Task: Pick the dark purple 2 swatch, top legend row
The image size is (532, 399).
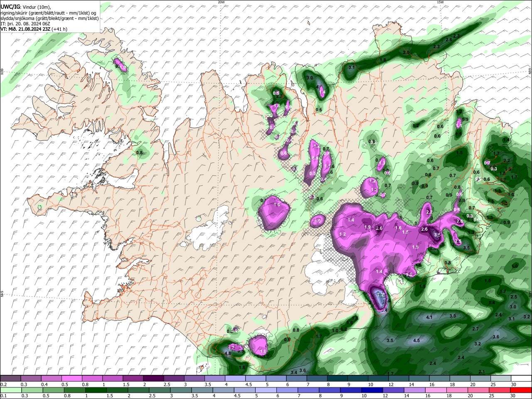Action: point(153,379)
